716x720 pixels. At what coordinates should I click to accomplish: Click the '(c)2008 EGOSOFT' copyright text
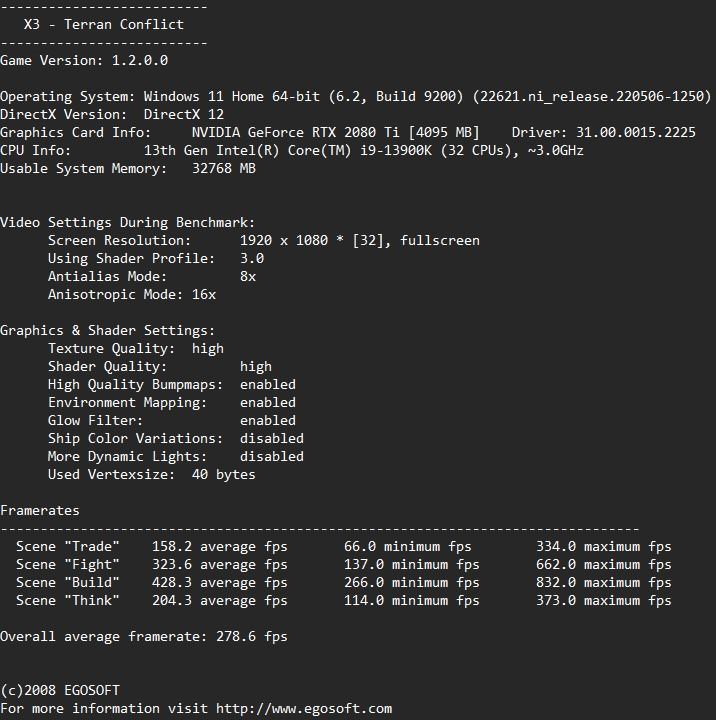60,691
